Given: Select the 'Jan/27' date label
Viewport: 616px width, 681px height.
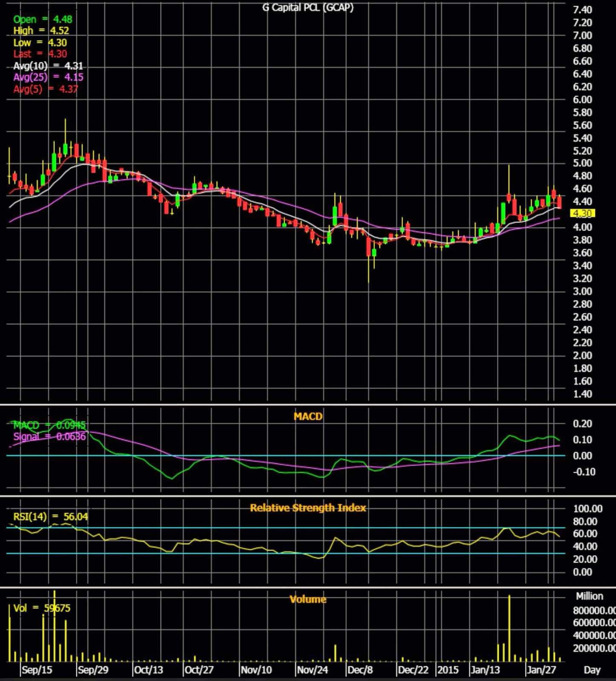Looking at the screenshot, I should tap(542, 670).
